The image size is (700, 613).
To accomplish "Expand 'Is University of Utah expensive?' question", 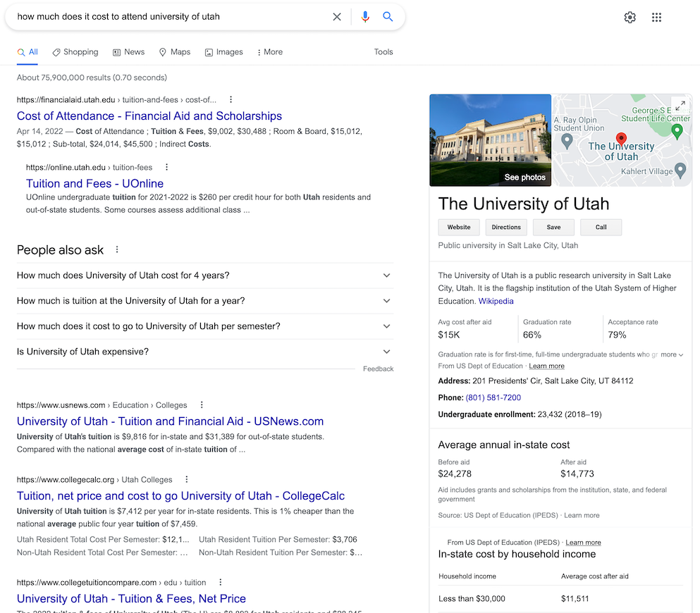I will pyautogui.click(x=205, y=352).
